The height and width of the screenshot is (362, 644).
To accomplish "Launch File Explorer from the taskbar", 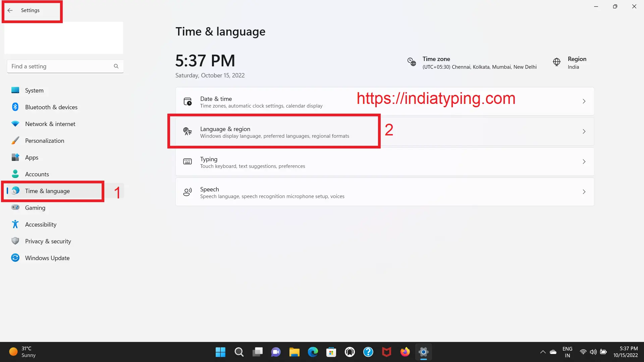I will click(294, 352).
